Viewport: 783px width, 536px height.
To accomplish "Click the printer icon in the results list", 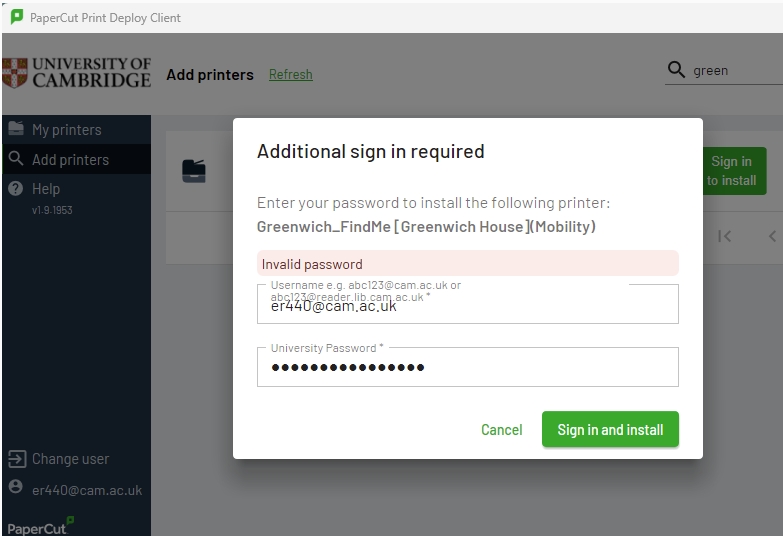I will [x=194, y=171].
